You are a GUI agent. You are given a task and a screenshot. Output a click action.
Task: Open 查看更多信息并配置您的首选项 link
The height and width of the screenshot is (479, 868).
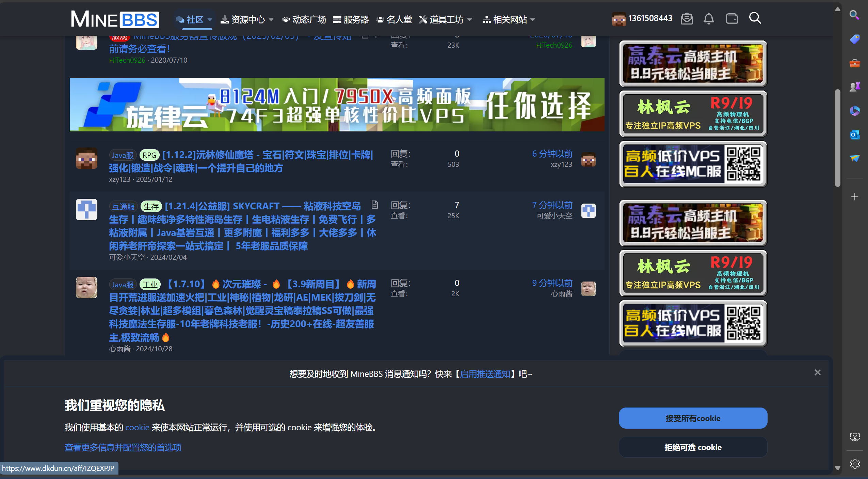[123, 447]
